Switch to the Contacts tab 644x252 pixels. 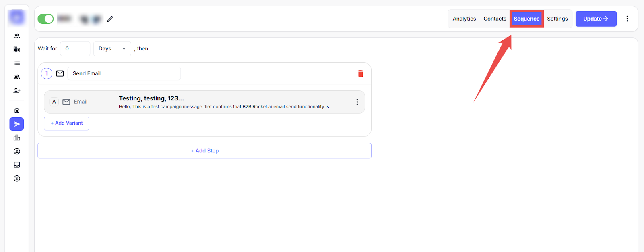[x=495, y=19]
